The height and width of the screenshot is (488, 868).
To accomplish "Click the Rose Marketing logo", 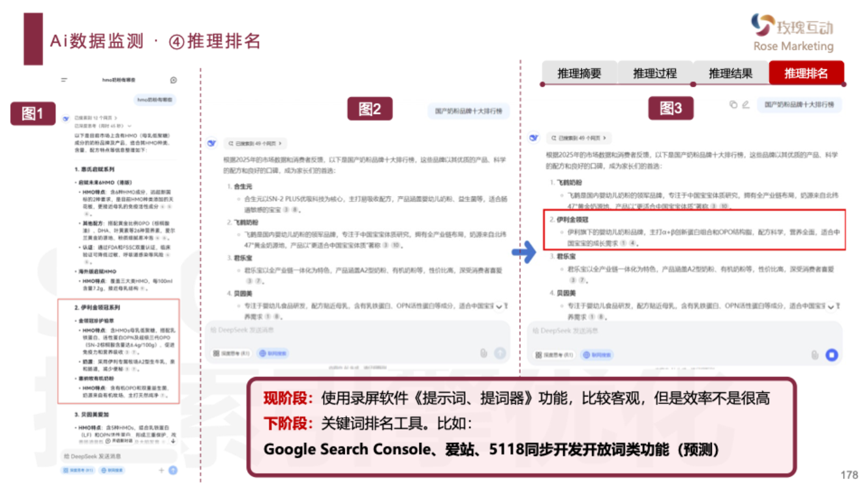I will pos(793,32).
